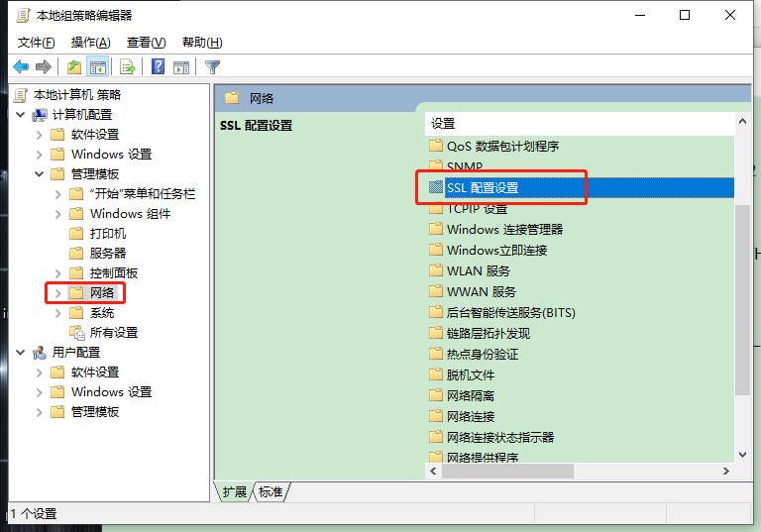The height and width of the screenshot is (532, 761).
Task: Click the 热点身份验证 folder icon
Action: (x=436, y=354)
